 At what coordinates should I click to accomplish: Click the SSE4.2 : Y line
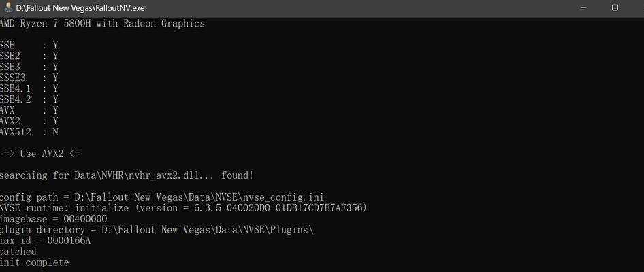click(x=29, y=100)
